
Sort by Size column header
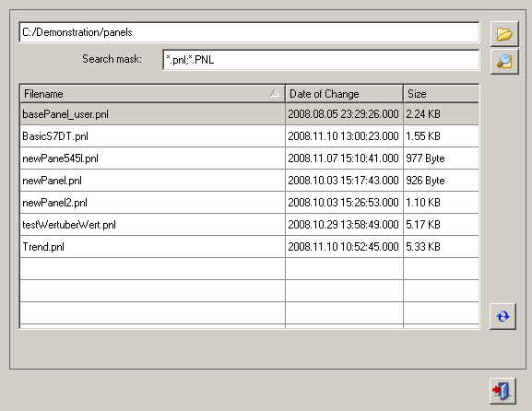pyautogui.click(x=442, y=94)
